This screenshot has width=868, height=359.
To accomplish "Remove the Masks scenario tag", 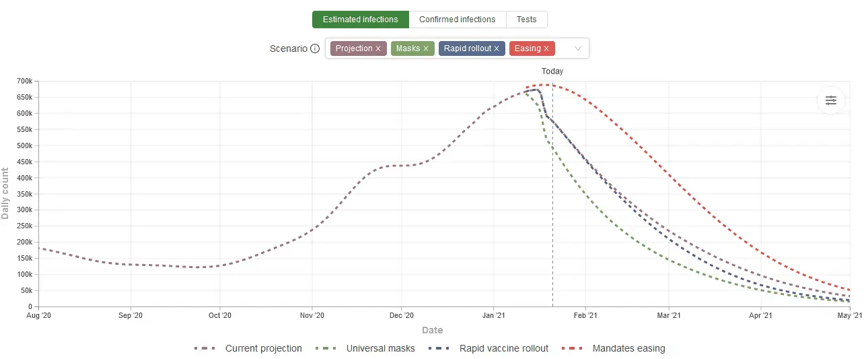I will click(x=425, y=48).
